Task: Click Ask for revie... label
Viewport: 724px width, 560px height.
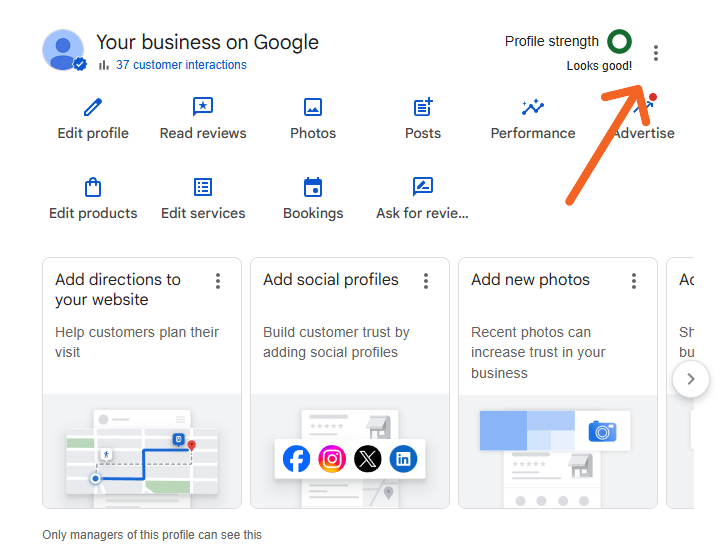Action: pos(422,213)
